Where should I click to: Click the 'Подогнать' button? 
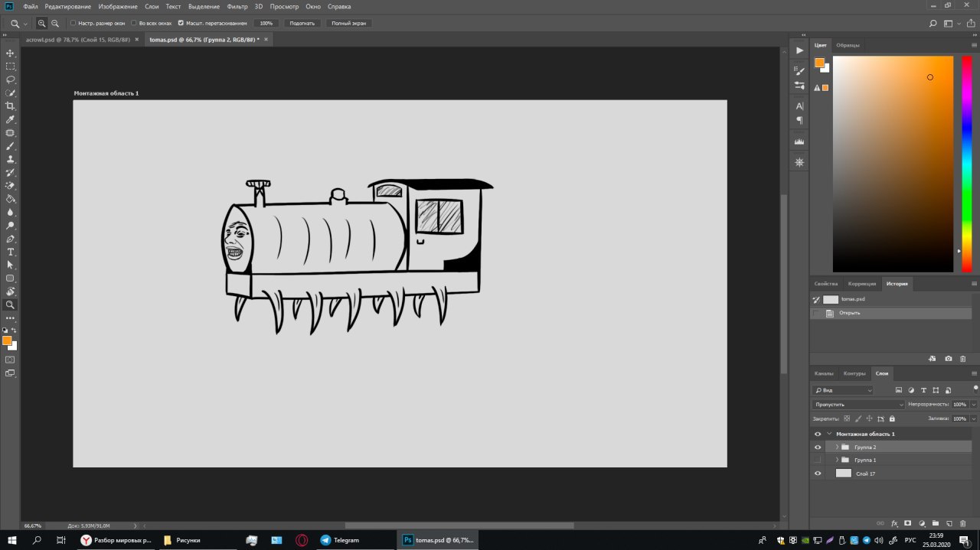coord(302,24)
